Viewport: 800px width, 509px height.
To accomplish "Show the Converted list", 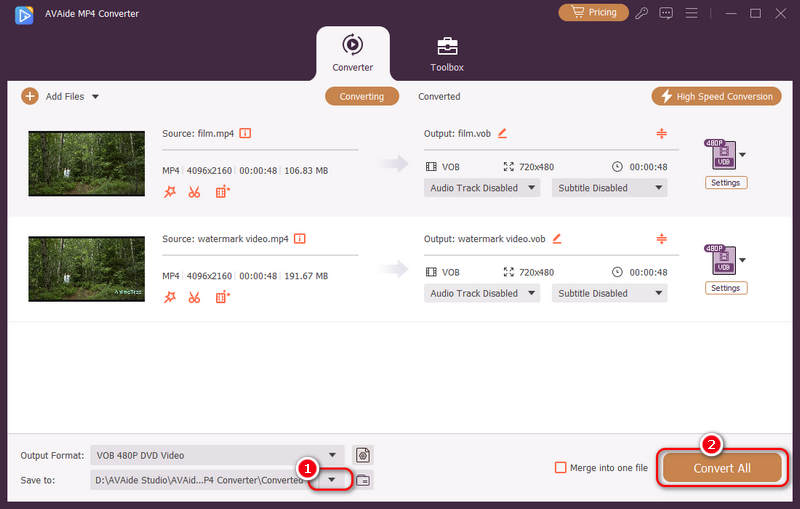I will (439, 96).
